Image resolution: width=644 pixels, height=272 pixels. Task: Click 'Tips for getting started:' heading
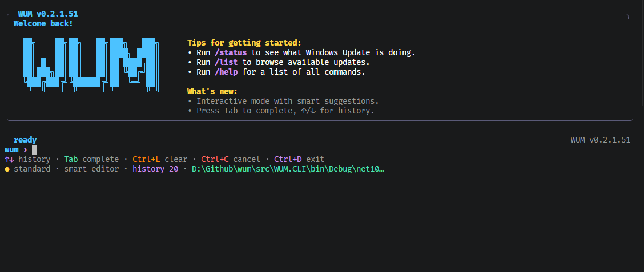coord(244,43)
